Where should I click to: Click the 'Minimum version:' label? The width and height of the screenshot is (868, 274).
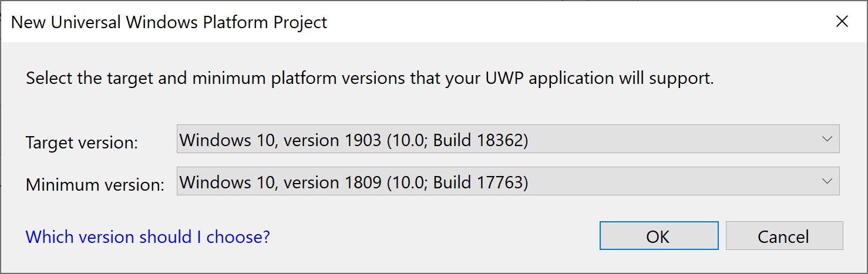click(x=95, y=184)
